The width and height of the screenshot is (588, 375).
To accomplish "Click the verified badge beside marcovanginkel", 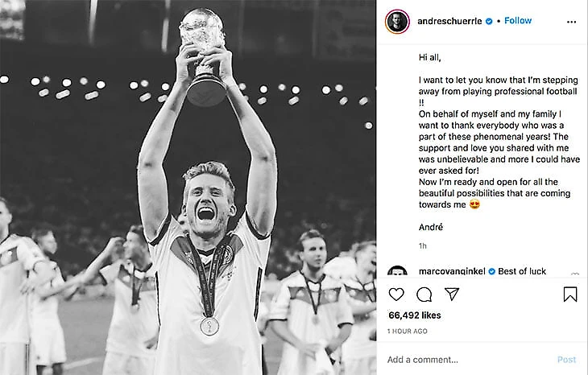I will pos(491,271).
